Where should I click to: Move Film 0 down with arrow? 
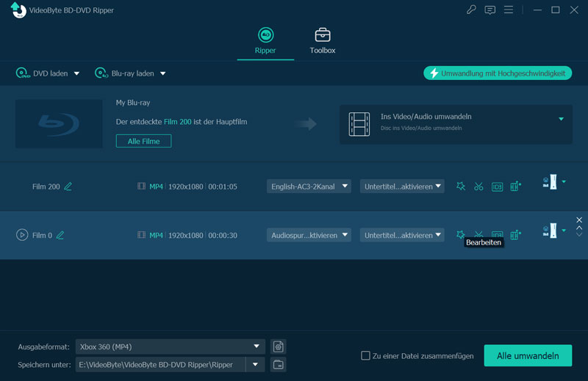(x=579, y=234)
